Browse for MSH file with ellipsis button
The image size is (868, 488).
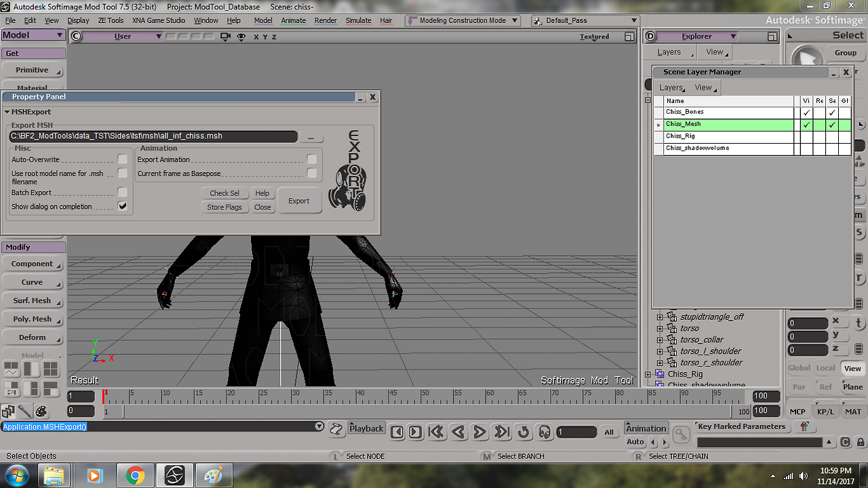point(311,137)
